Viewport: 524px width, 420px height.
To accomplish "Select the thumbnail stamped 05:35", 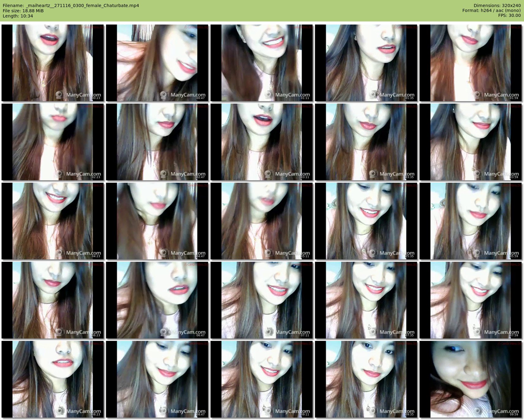I will click(366, 221).
